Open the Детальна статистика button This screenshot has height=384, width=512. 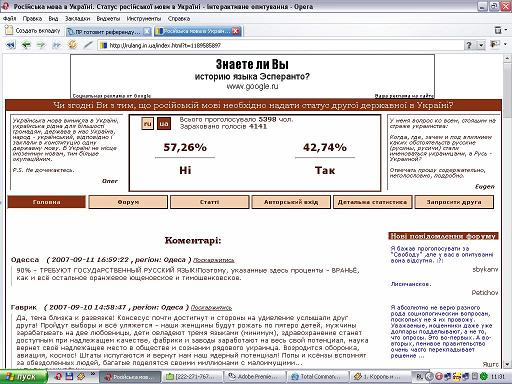372,202
